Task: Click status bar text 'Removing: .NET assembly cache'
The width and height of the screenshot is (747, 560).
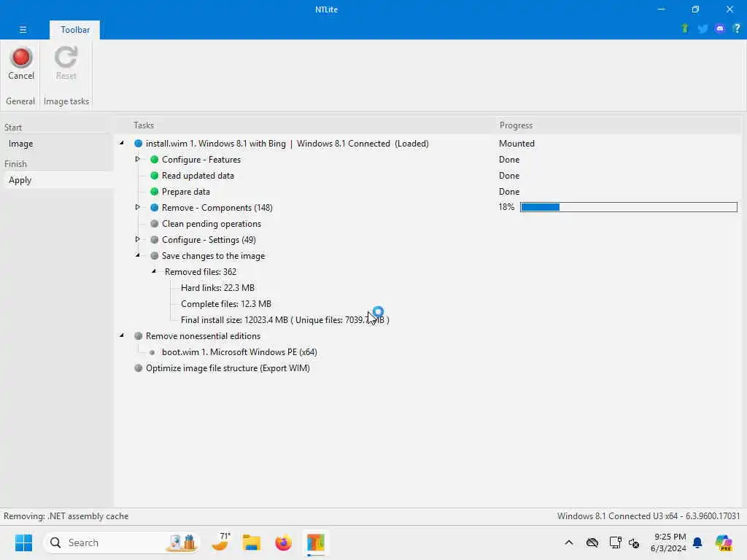Action: [x=66, y=516]
